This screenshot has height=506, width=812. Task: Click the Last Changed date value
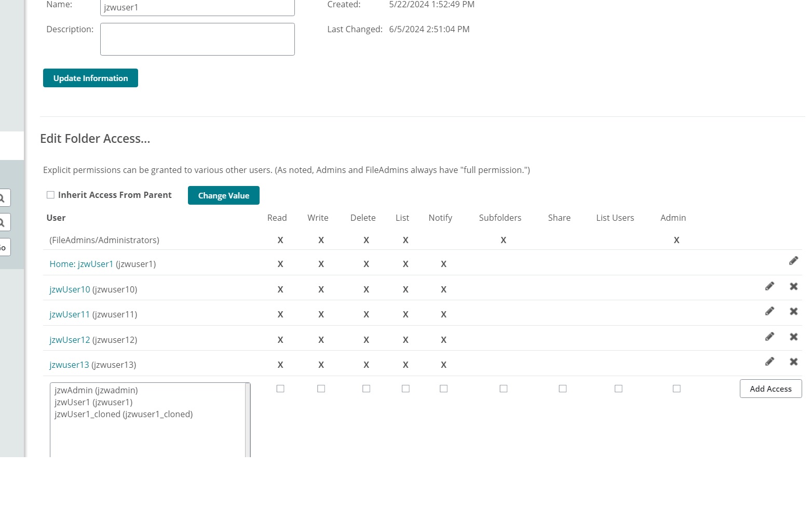pyautogui.click(x=429, y=29)
